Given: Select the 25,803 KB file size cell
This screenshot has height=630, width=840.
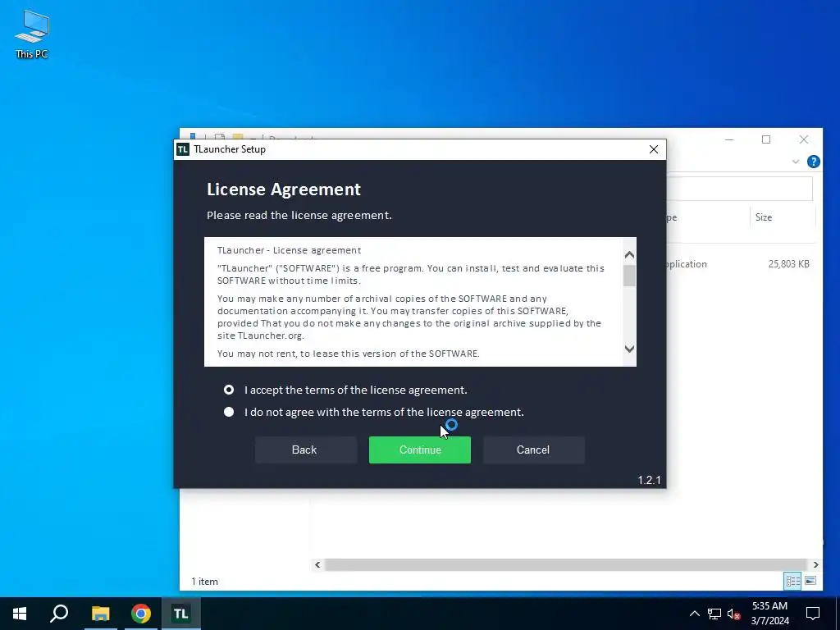Looking at the screenshot, I should tap(788, 263).
